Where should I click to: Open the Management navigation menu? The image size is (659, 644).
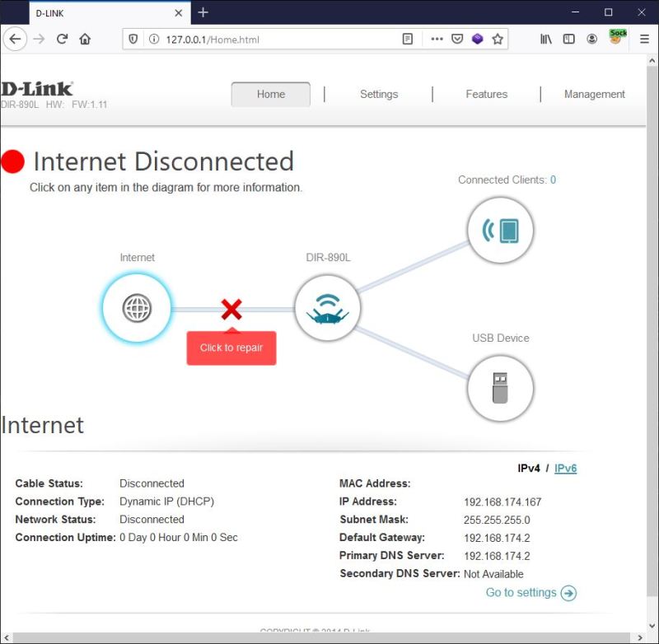click(594, 94)
